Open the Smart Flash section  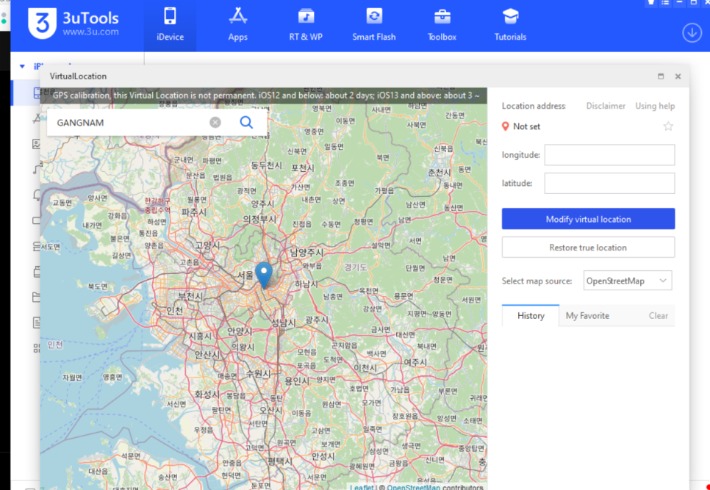click(374, 25)
